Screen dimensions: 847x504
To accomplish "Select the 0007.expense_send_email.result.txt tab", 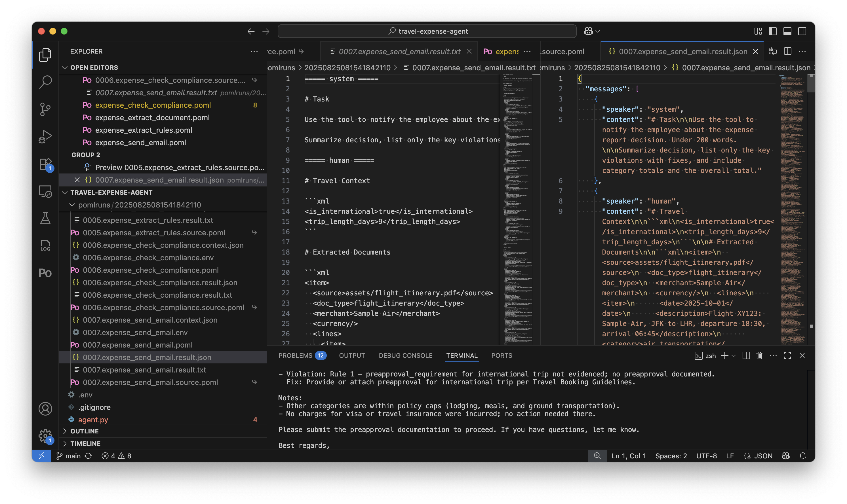I will click(x=399, y=51).
